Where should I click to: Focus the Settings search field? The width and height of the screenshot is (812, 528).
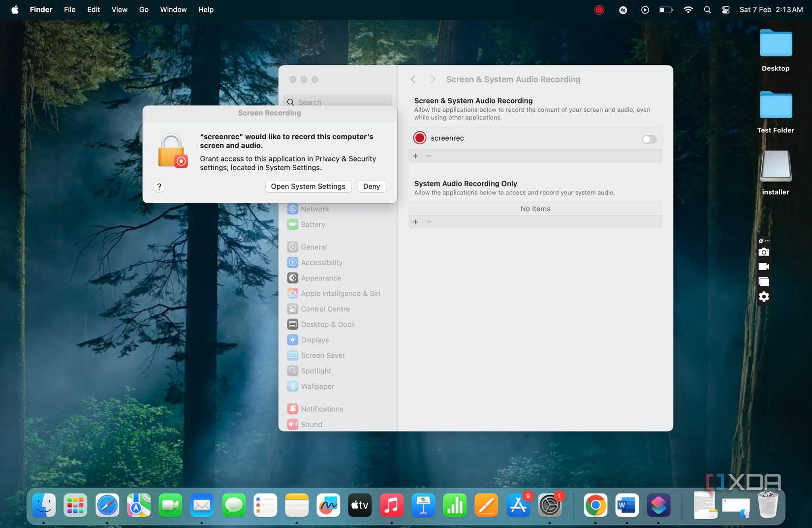pos(338,101)
